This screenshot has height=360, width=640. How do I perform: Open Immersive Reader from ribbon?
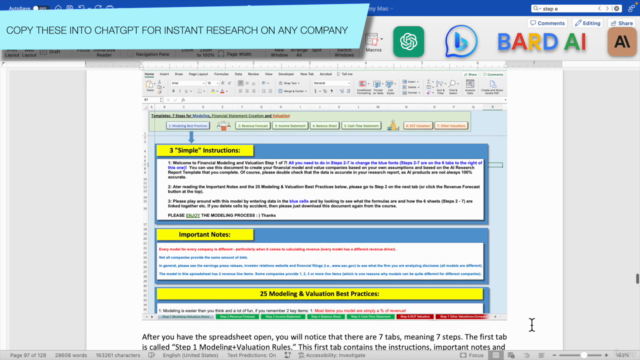point(104,52)
